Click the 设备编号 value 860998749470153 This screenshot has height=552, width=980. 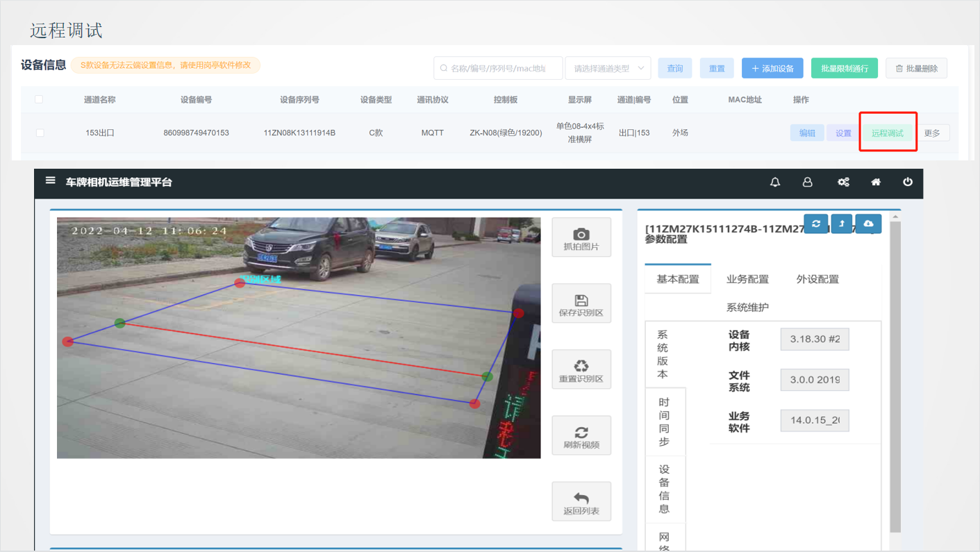click(x=196, y=133)
